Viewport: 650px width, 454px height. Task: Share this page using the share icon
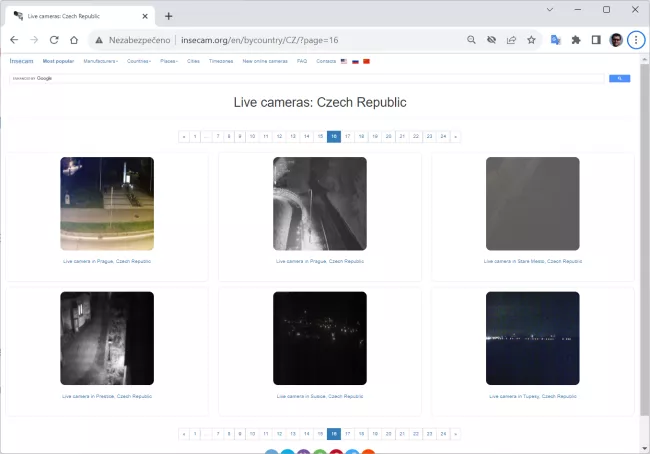pyautogui.click(x=511, y=40)
